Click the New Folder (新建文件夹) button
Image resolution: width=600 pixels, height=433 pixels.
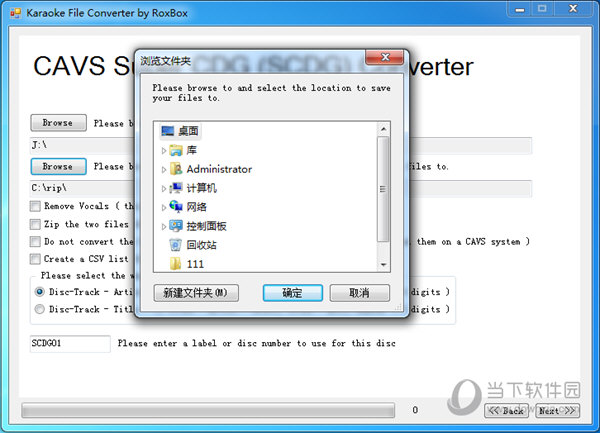(196, 293)
